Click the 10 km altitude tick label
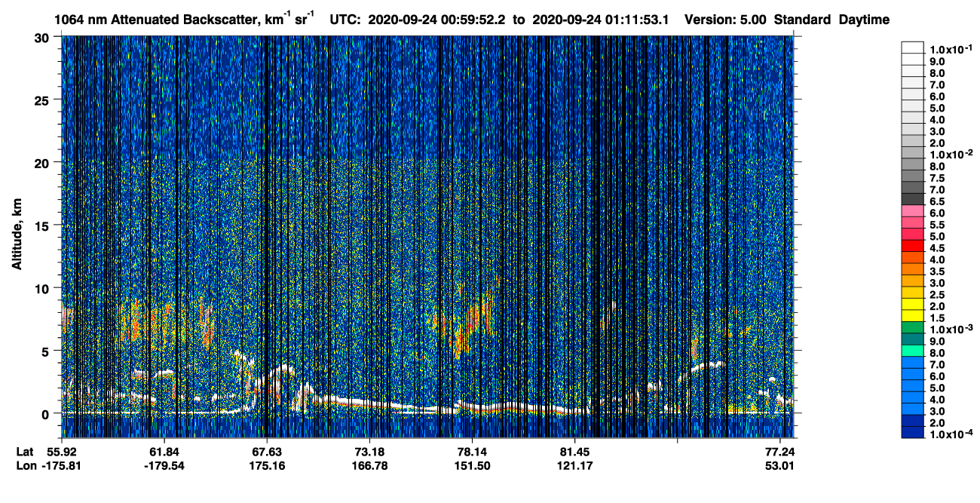980x503 pixels. coord(40,287)
